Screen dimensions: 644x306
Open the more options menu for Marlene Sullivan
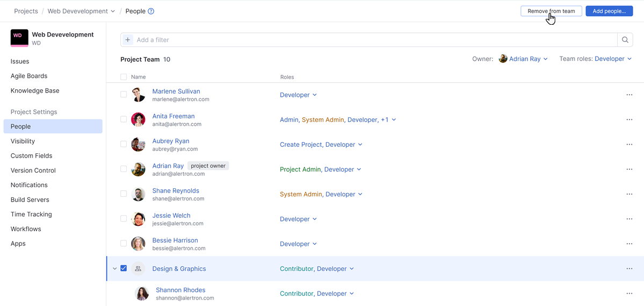629,95
